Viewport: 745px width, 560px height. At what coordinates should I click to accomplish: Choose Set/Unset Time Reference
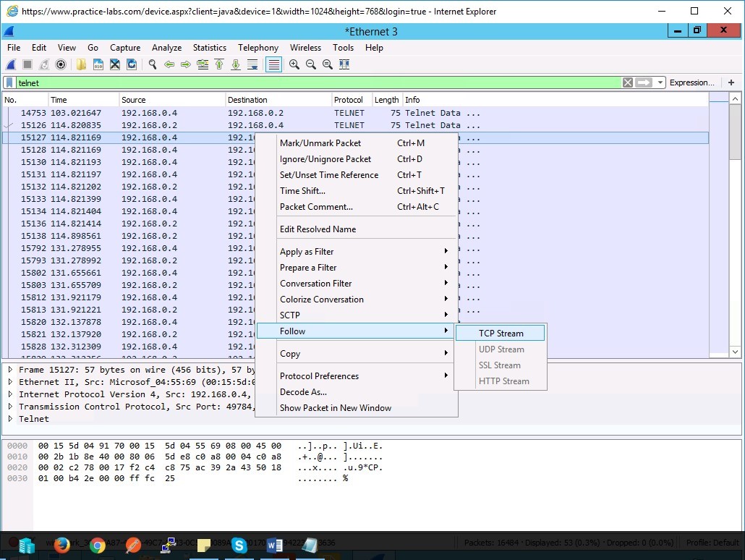[x=357, y=175]
